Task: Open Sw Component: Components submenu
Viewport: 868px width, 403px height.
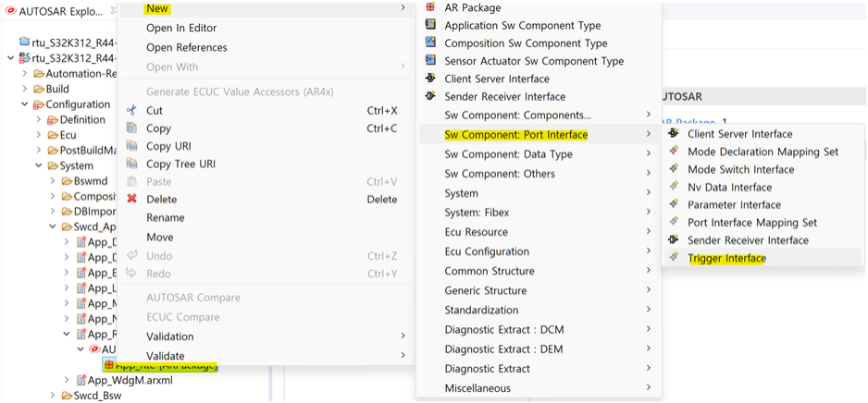Action: coord(539,115)
